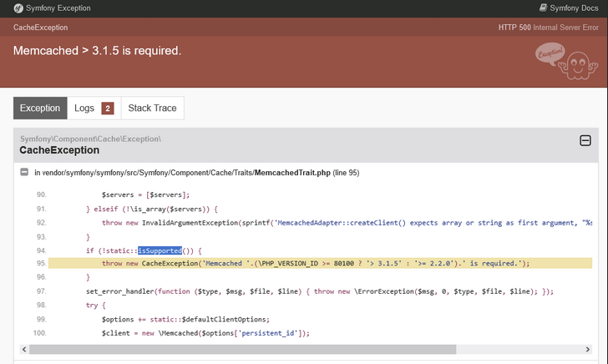608x364 pixels.
Task: Click line 92 InvalidArgumentException code
Action: point(347,223)
